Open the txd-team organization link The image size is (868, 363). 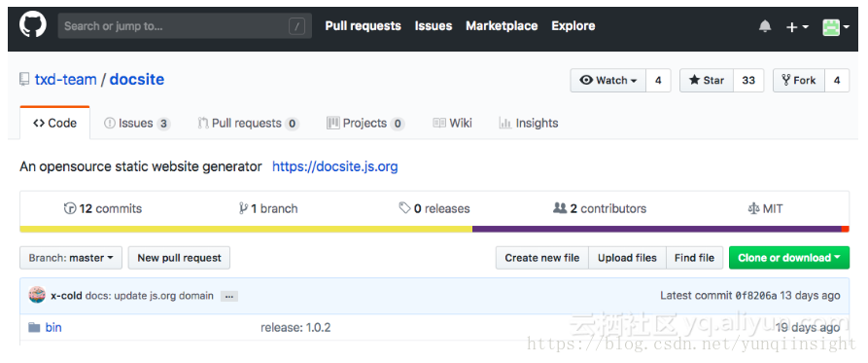pyautogui.click(x=66, y=79)
